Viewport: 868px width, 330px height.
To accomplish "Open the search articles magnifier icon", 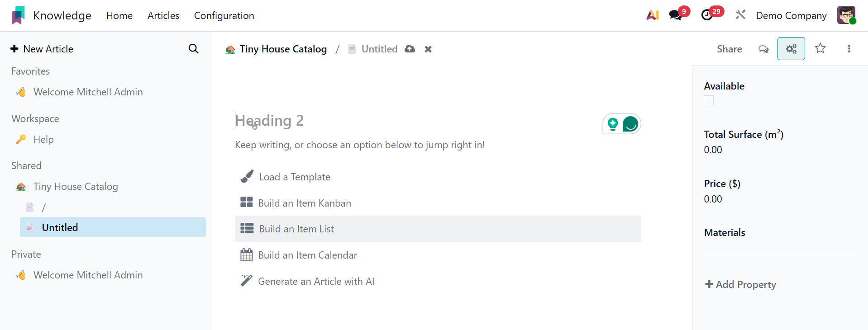I will click(193, 49).
